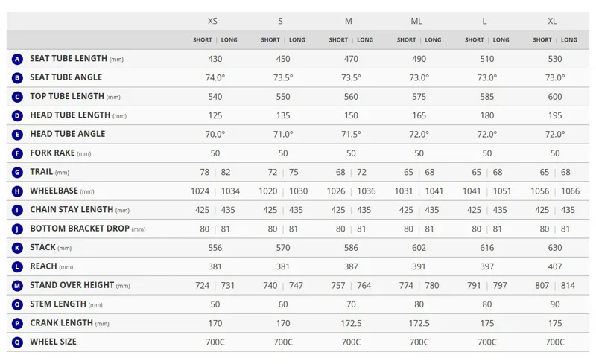Select the G icon next to Trail

click(17, 172)
